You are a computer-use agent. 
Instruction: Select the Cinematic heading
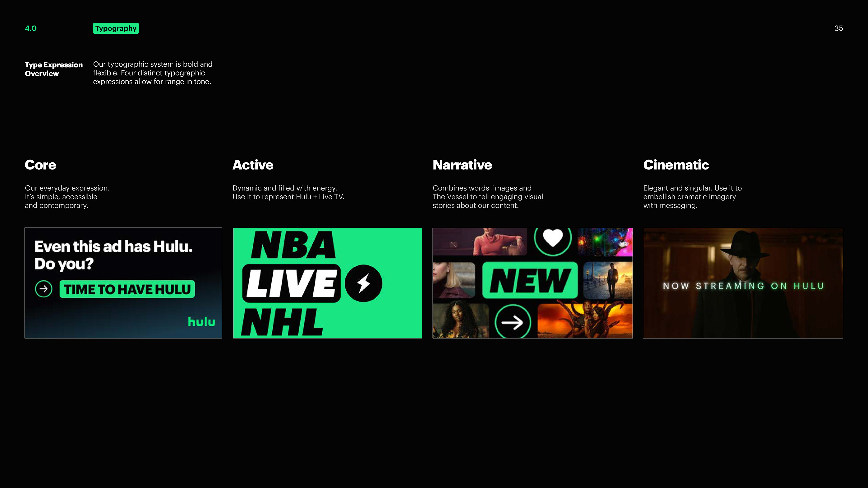[x=676, y=165]
